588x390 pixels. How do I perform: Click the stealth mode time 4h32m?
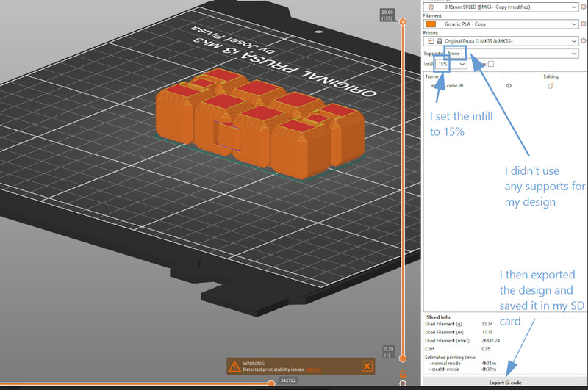pos(489,369)
